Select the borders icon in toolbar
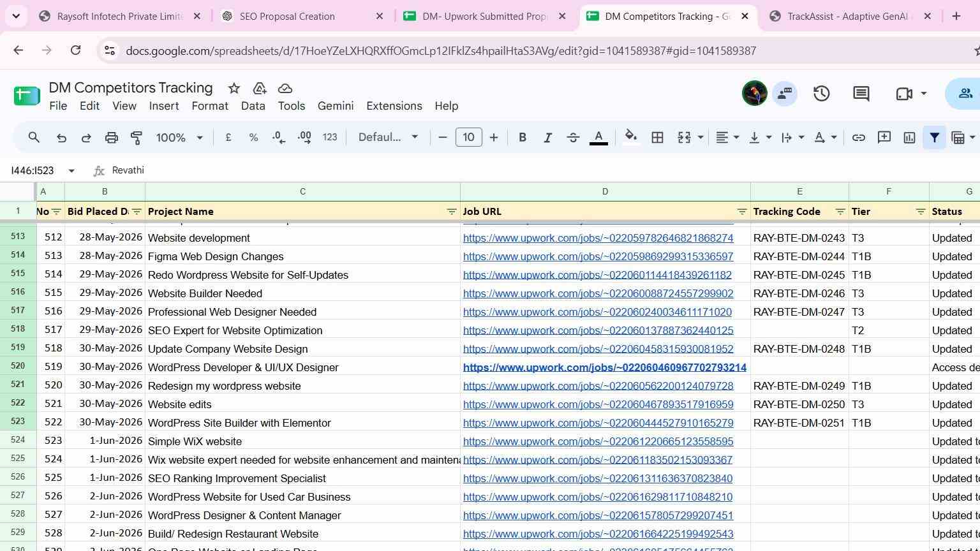The width and height of the screenshot is (980, 551). tap(657, 137)
